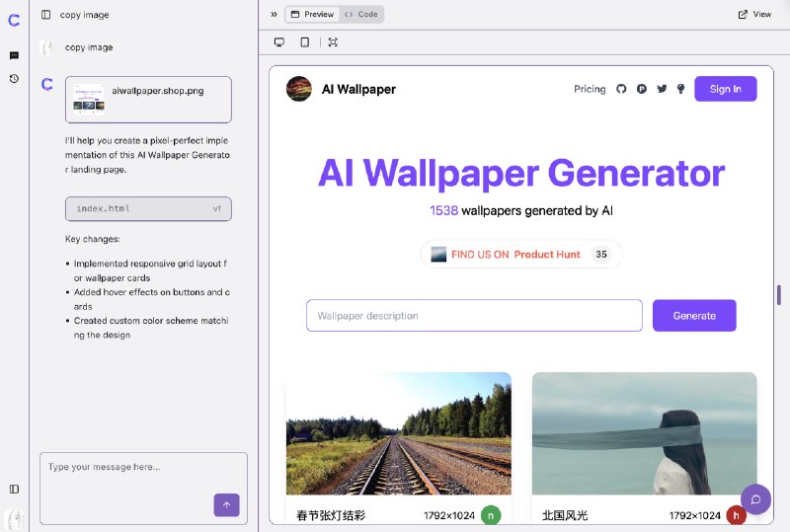Click the '1792×1024' size on the 春节张灯结彩 card

point(449,515)
